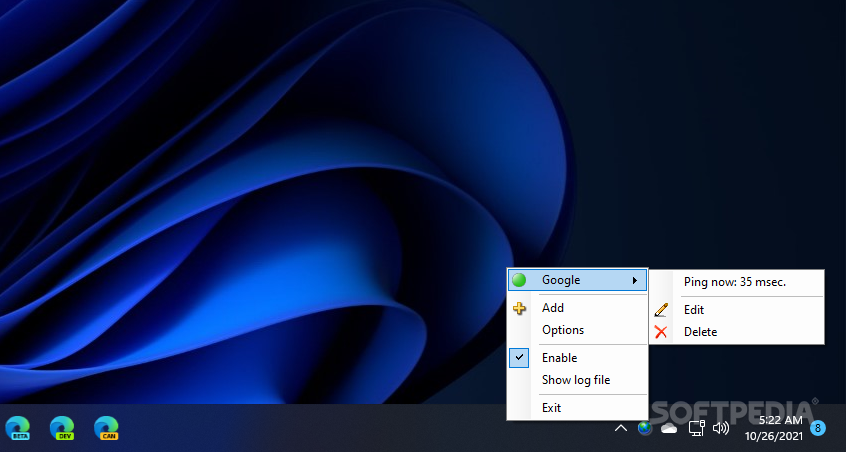846x452 pixels.
Task: Click the pencil Edit icon
Action: point(661,310)
